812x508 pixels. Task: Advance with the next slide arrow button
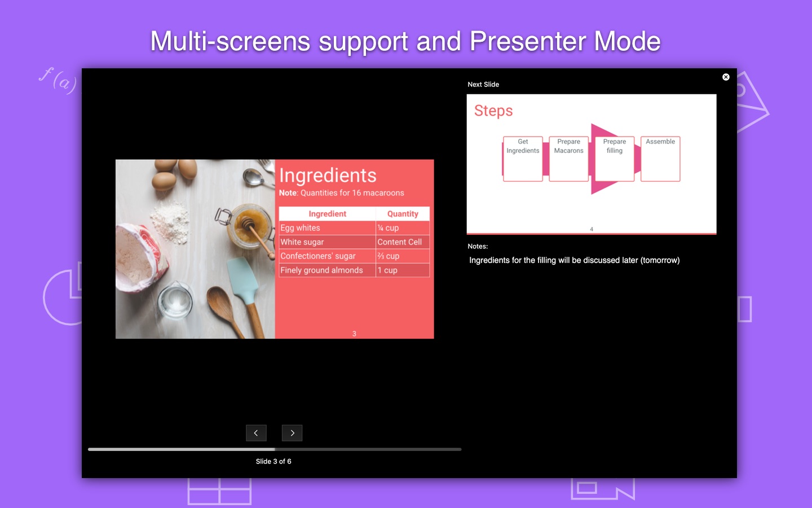pos(292,433)
